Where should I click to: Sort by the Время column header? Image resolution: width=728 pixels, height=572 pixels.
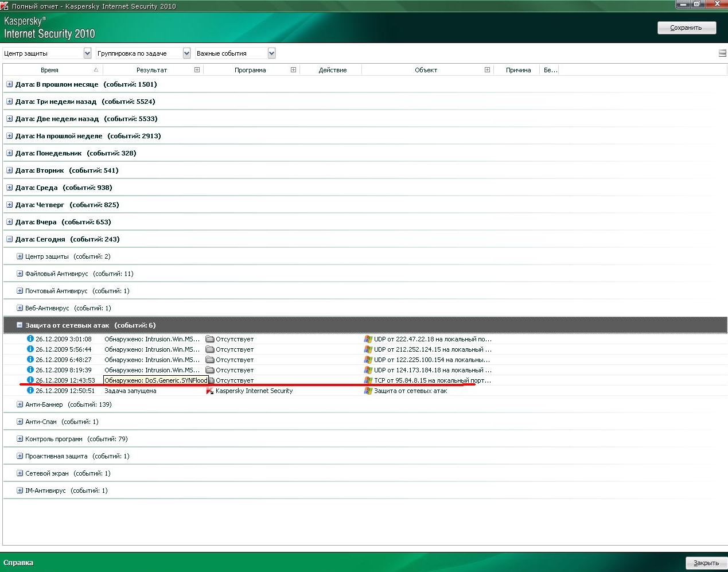50,70
